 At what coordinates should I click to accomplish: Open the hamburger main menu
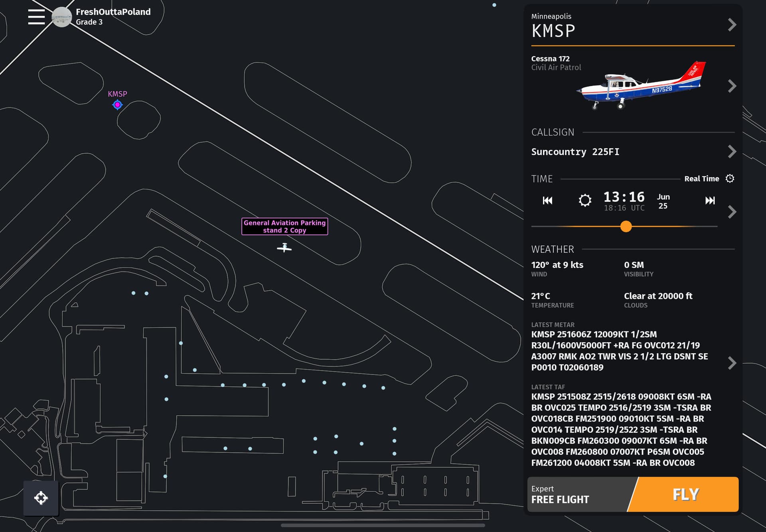pos(36,17)
